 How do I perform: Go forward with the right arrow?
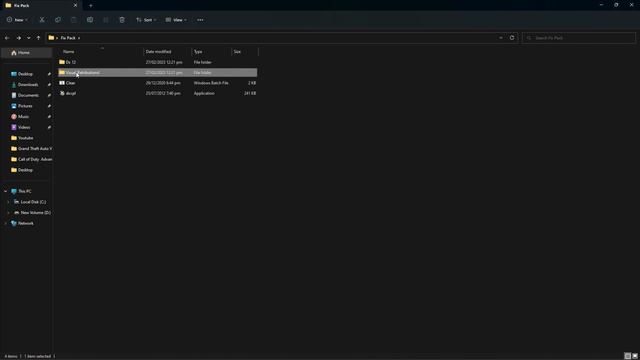18,38
